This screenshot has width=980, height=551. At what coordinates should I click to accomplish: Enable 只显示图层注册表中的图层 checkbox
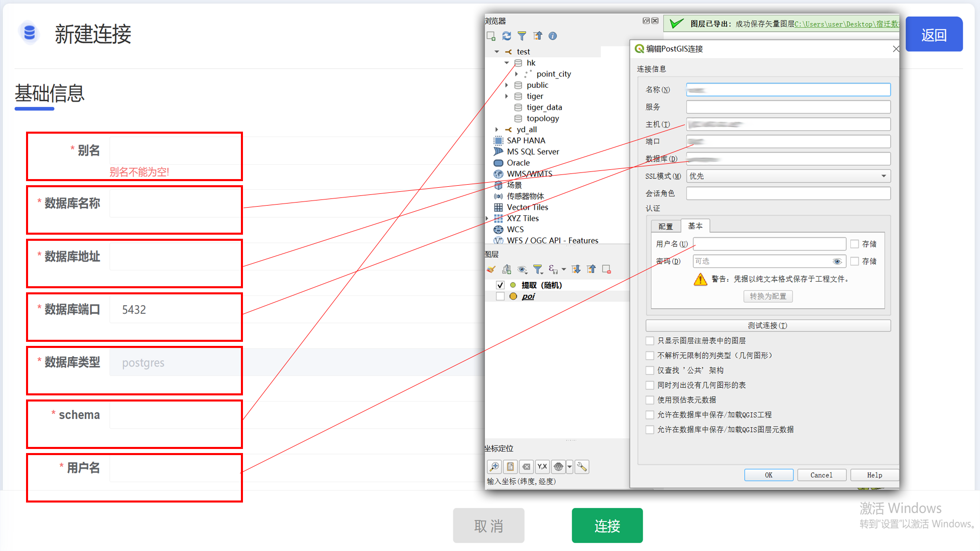[650, 340]
